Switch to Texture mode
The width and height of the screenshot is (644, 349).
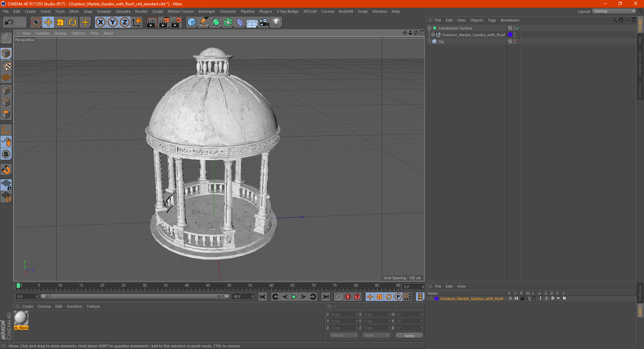pos(6,66)
